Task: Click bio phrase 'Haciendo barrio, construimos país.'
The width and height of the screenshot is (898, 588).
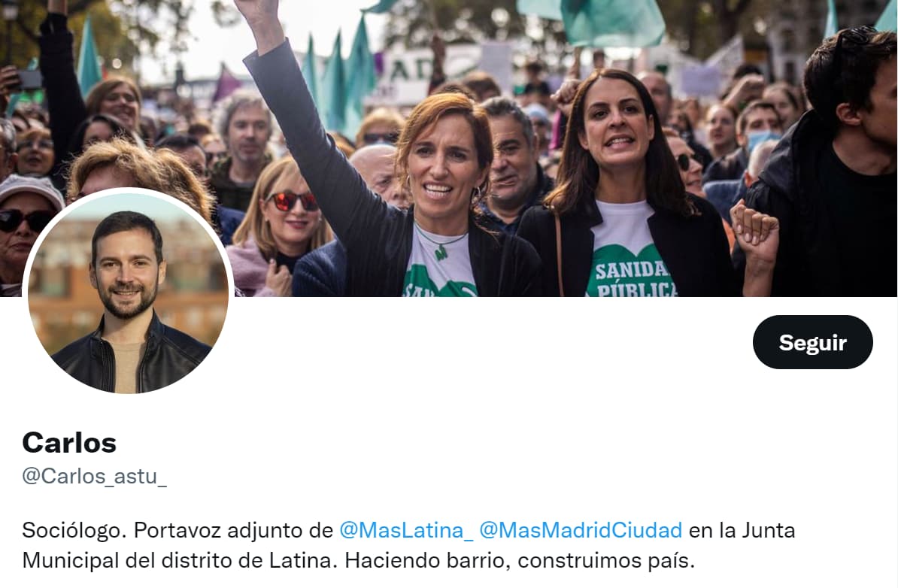Action: point(520,560)
